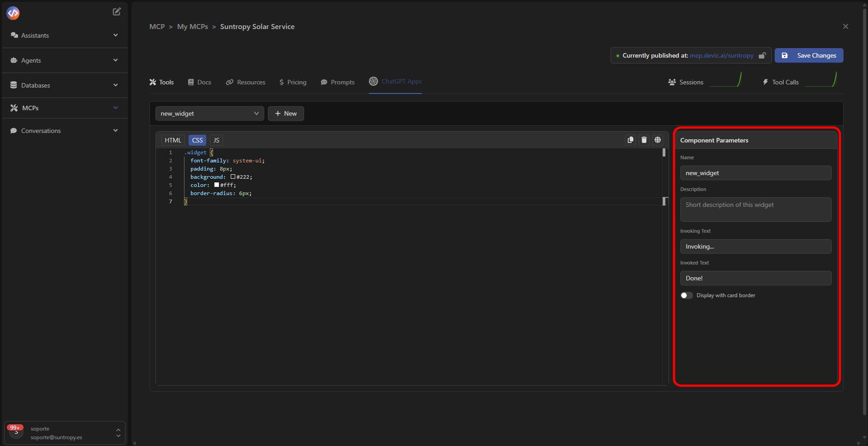Click the Tool Calls lightning icon
The width and height of the screenshot is (868, 446).
click(x=766, y=82)
